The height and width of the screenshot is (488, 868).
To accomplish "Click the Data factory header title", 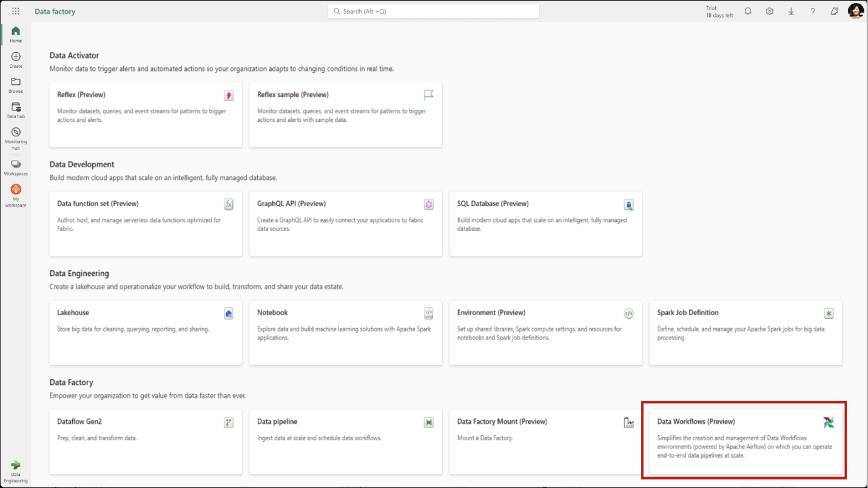I will point(55,12).
